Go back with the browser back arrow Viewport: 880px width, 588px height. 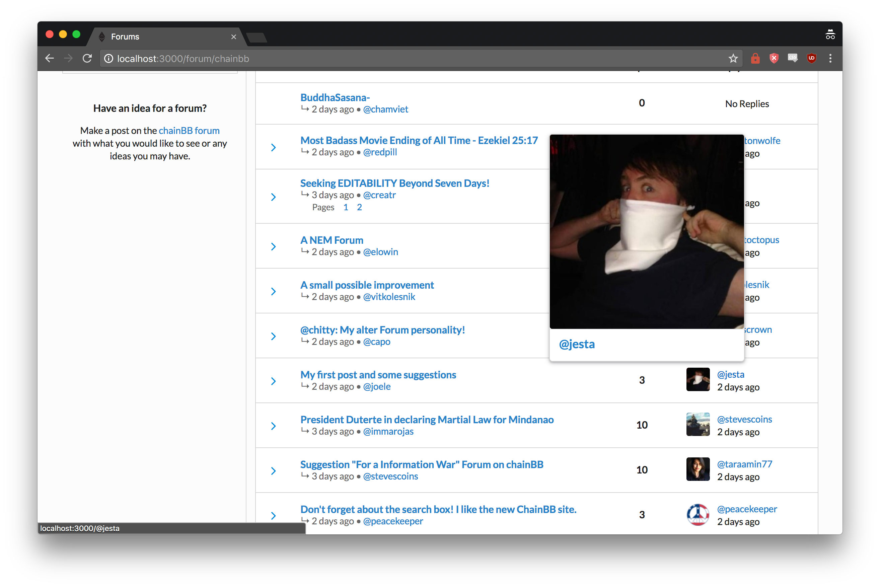[50, 58]
